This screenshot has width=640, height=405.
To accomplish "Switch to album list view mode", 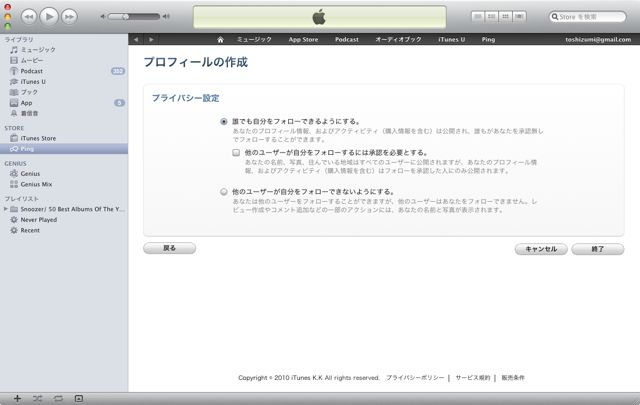I will (x=492, y=17).
